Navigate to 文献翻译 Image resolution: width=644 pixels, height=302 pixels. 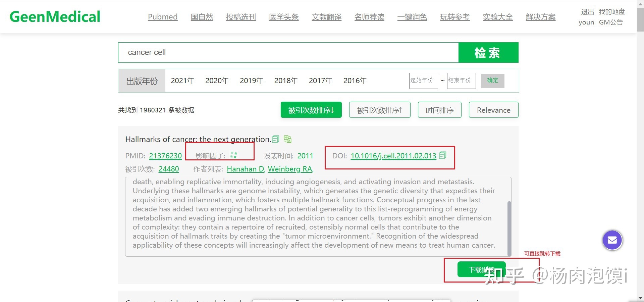pyautogui.click(x=327, y=17)
